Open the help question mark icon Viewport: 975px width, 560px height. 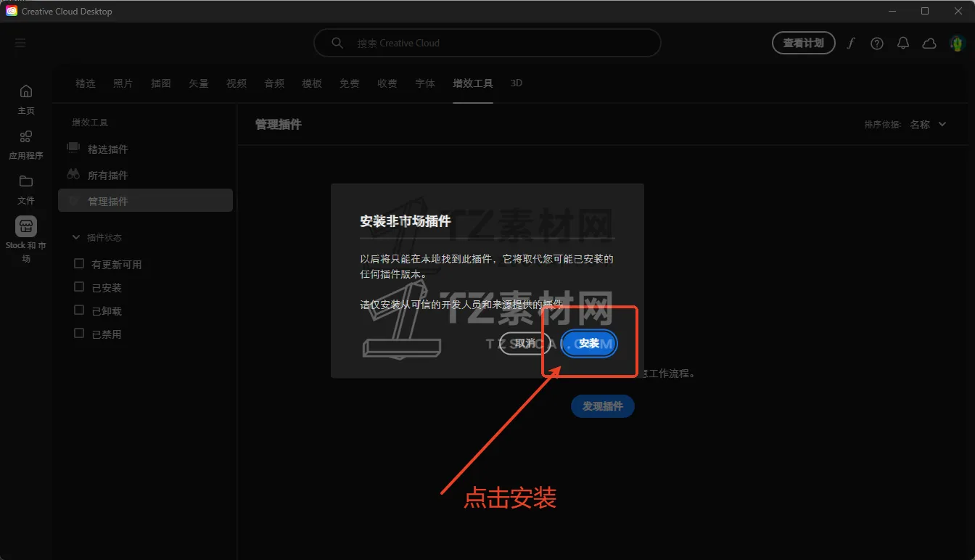877,43
